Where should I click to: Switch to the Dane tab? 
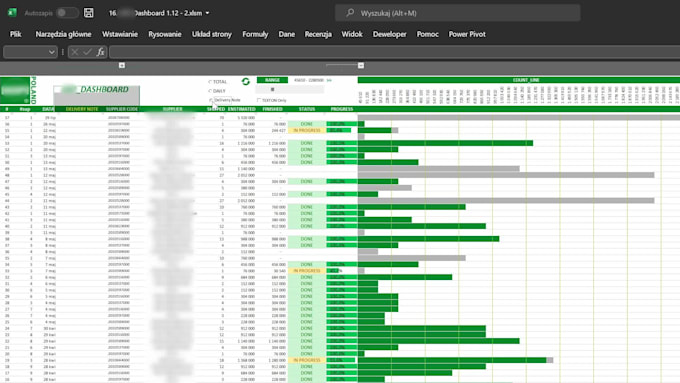tap(286, 34)
